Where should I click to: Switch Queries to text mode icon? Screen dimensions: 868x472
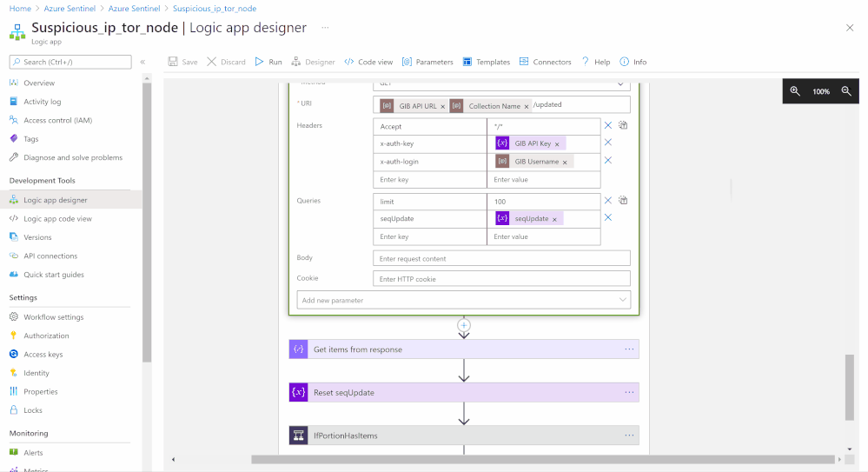pyautogui.click(x=623, y=201)
